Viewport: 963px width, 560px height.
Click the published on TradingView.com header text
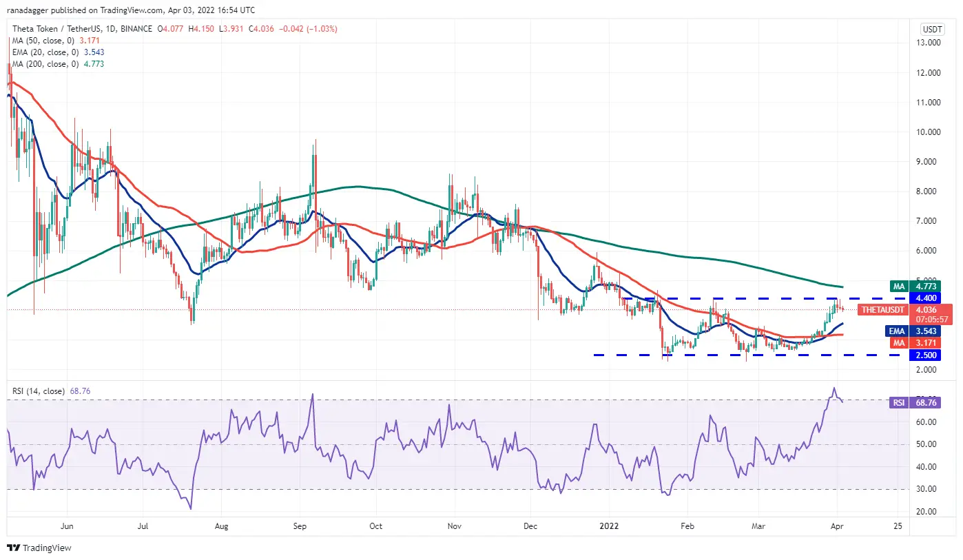click(x=131, y=10)
